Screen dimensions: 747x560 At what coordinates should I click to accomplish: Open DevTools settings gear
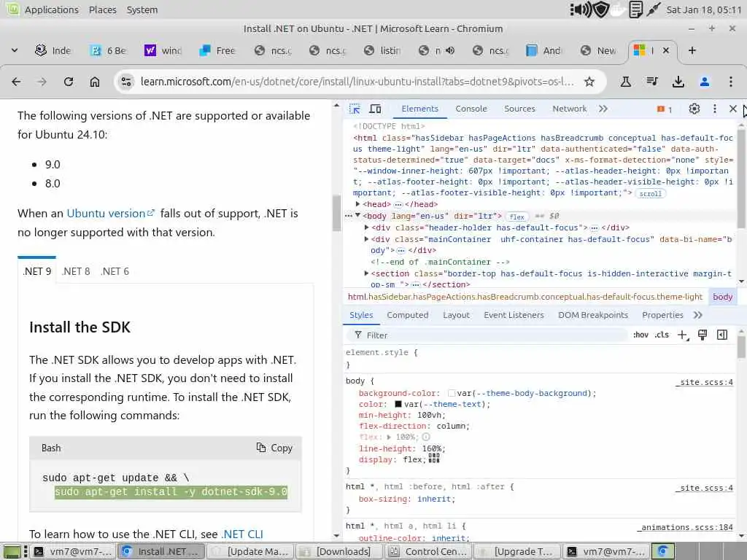[694, 109]
